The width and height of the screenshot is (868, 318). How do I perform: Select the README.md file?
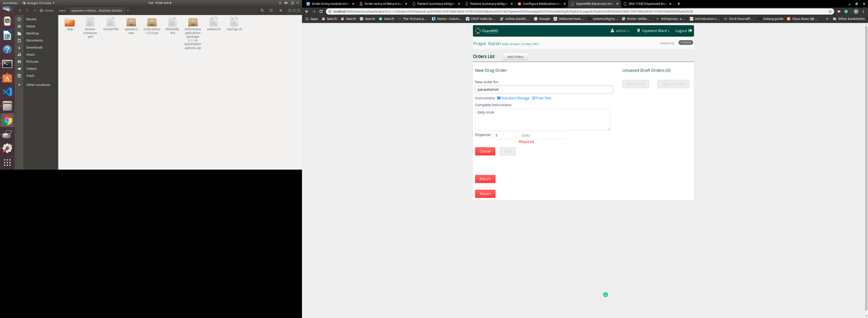(x=172, y=26)
